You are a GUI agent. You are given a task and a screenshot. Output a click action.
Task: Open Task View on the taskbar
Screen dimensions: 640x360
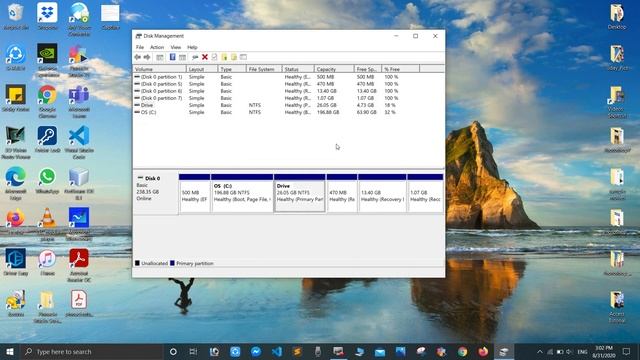[x=193, y=351]
